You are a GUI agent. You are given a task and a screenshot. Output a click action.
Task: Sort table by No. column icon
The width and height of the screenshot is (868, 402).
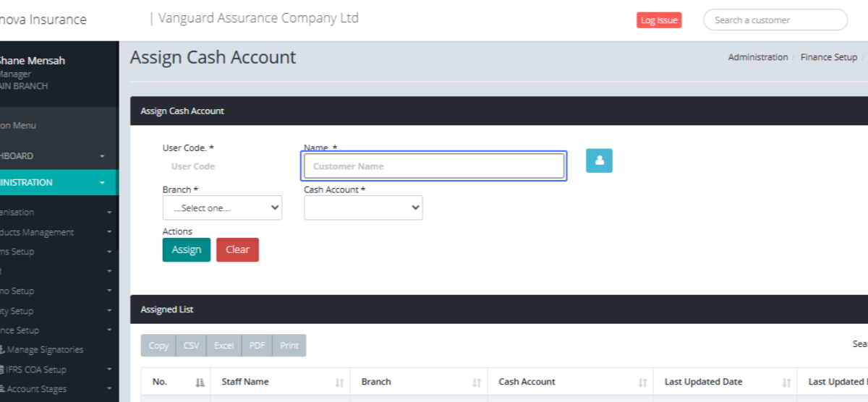click(200, 382)
